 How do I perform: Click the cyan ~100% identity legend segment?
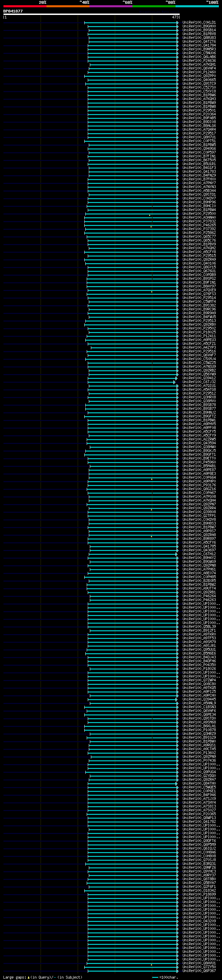(x=197, y=6)
